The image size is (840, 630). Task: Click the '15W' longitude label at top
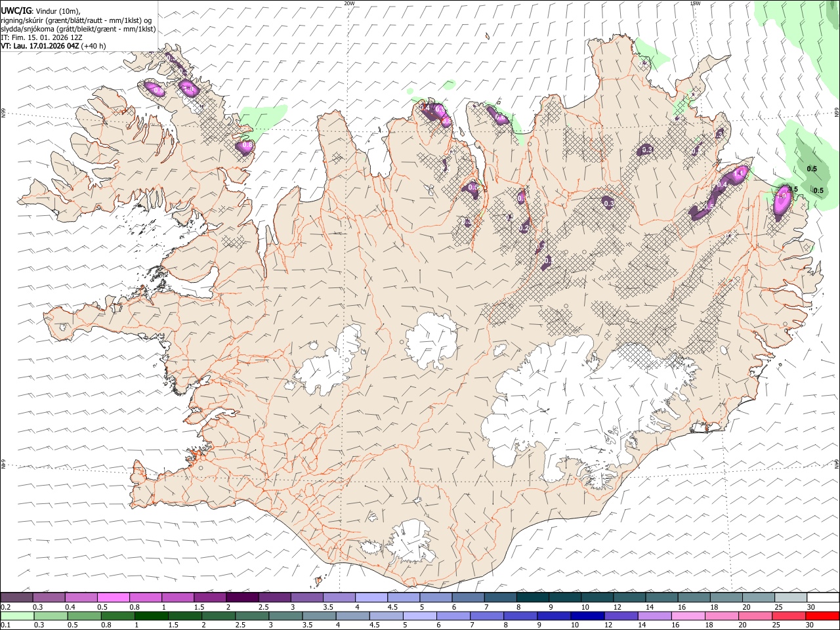[695, 3]
